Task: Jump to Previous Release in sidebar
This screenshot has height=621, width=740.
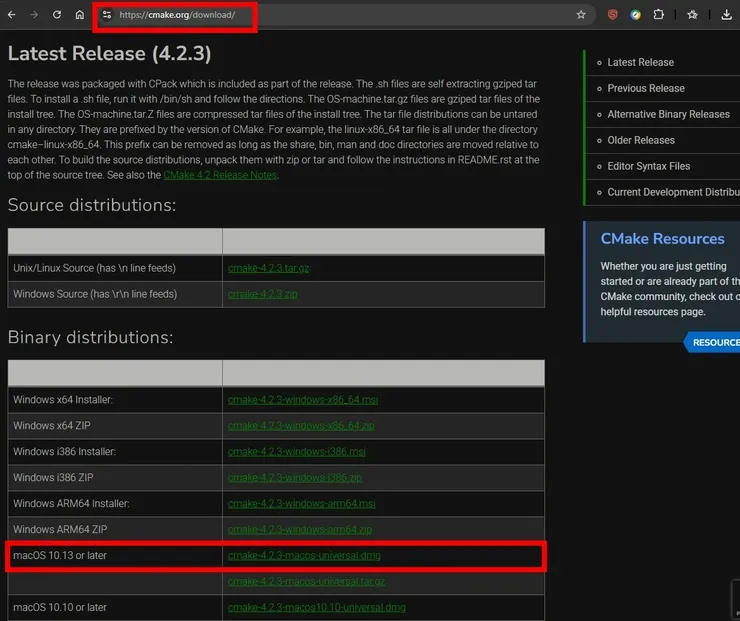Action: point(646,88)
